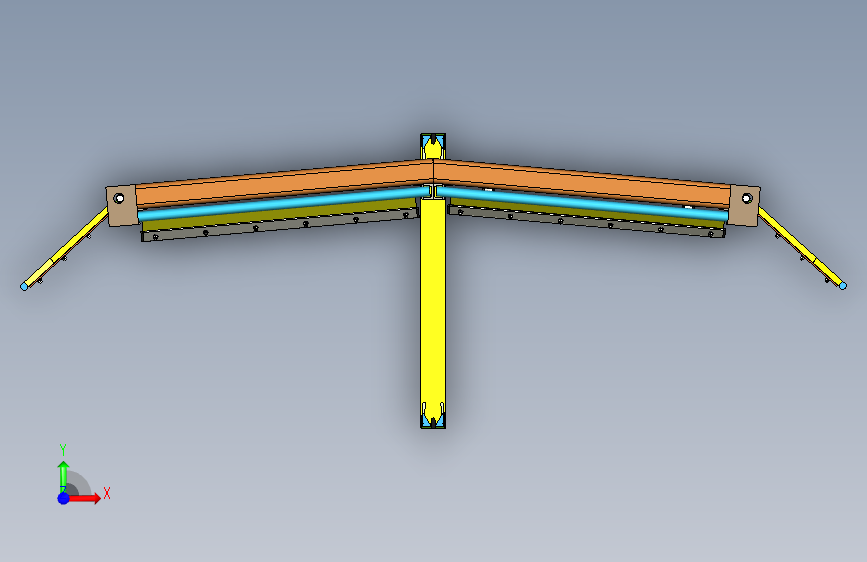Select the left tan end bracket
Viewport: 867px width, 562px height.
click(122, 206)
